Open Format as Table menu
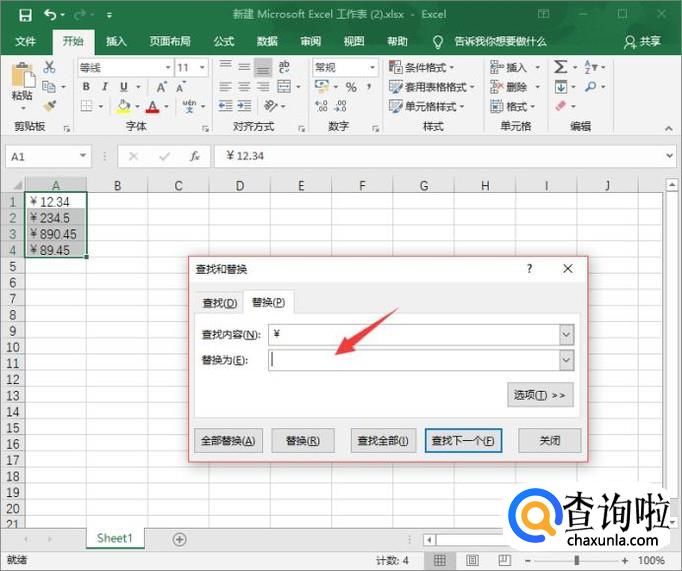This screenshot has width=682, height=571. (x=431, y=87)
